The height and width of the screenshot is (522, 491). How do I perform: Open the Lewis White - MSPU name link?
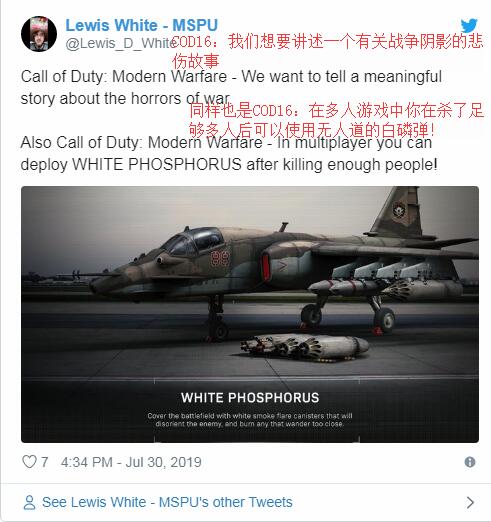coord(141,25)
